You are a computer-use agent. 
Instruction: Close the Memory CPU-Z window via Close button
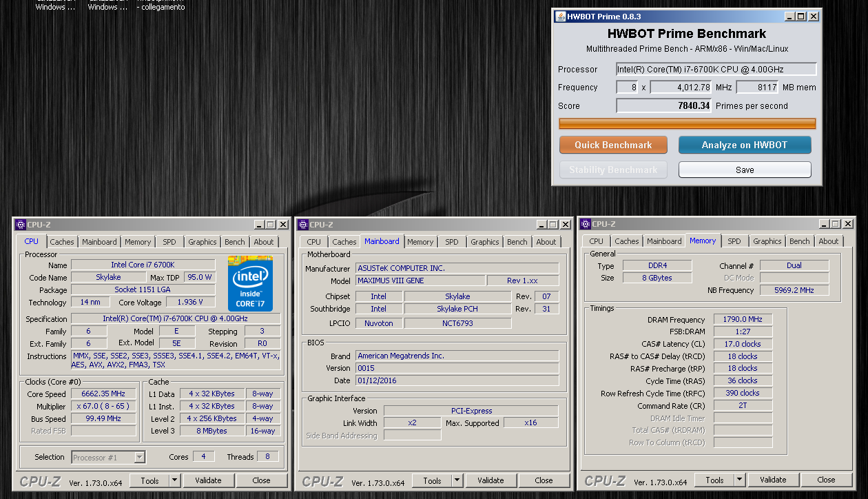pyautogui.click(x=826, y=480)
